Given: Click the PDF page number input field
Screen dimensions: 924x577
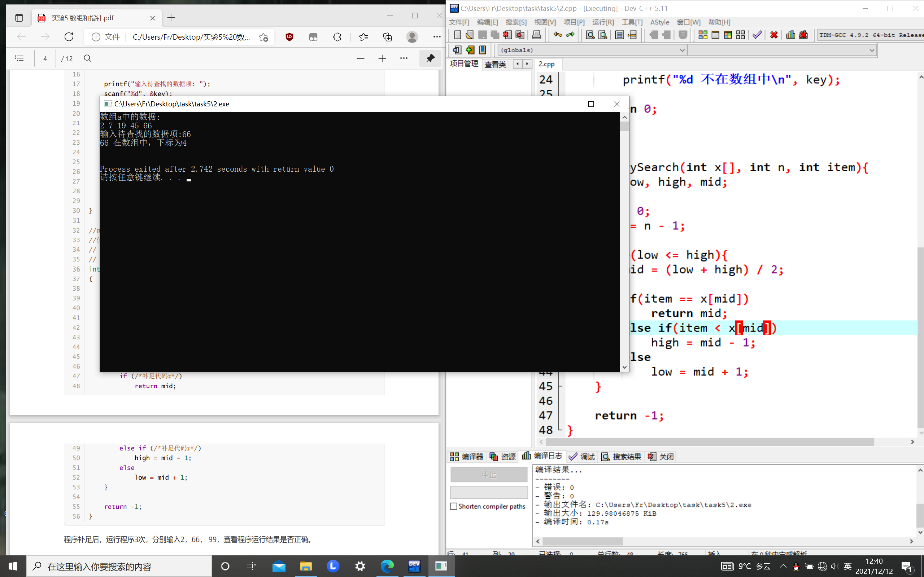Looking at the screenshot, I should click(45, 58).
